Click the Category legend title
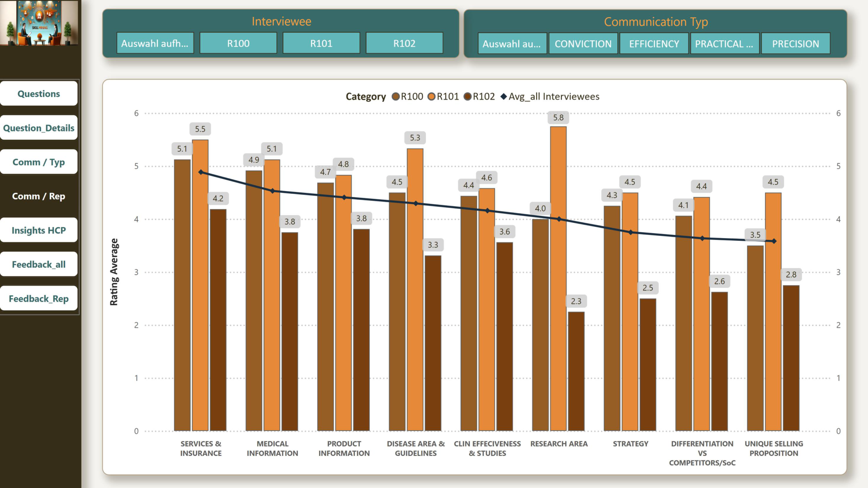Screen dimensions: 868x488 click(x=366, y=97)
